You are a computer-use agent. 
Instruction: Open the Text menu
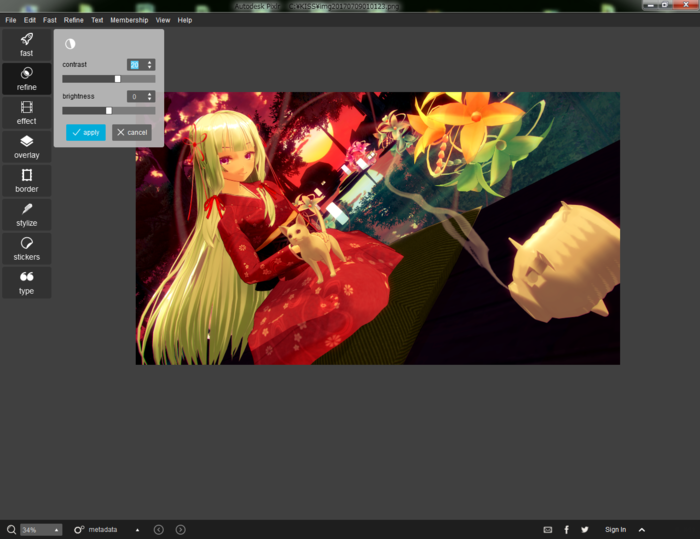[97, 20]
